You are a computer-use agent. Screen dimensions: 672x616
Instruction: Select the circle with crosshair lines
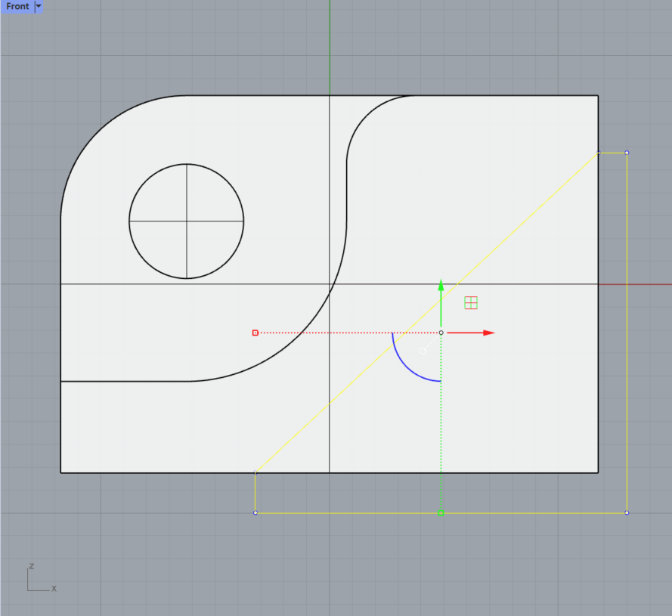point(187,221)
